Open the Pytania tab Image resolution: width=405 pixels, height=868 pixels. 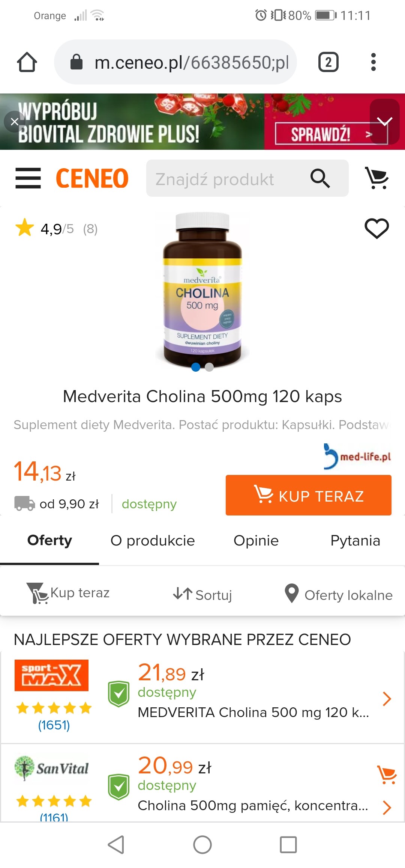coord(355,541)
